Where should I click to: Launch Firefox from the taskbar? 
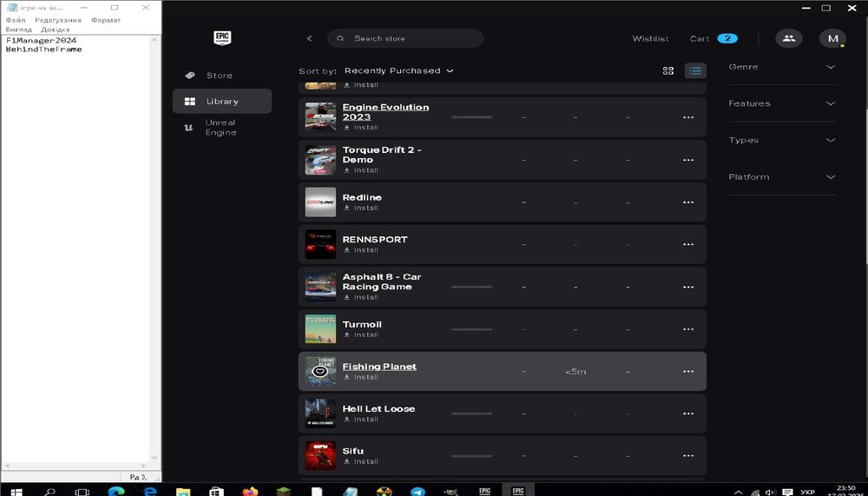pyautogui.click(x=250, y=492)
